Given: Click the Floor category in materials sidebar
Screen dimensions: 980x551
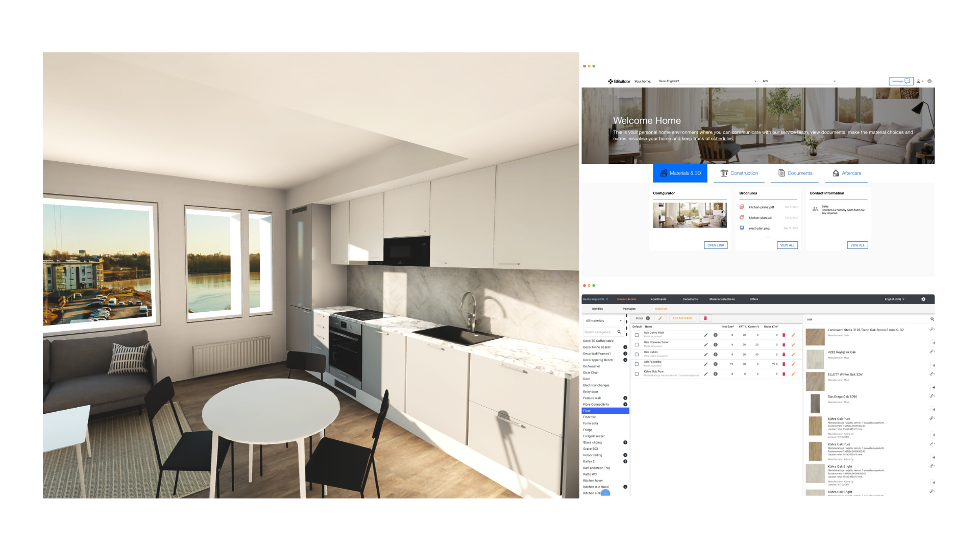Looking at the screenshot, I should tap(602, 410).
